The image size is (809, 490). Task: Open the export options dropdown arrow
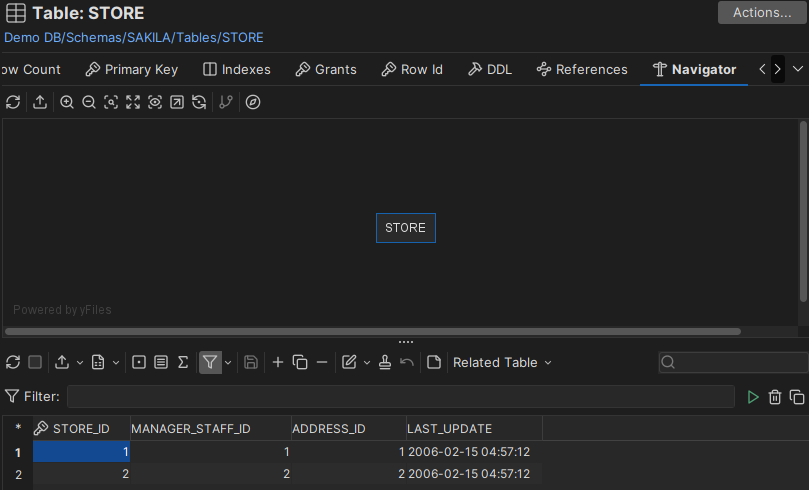pyautogui.click(x=80, y=363)
